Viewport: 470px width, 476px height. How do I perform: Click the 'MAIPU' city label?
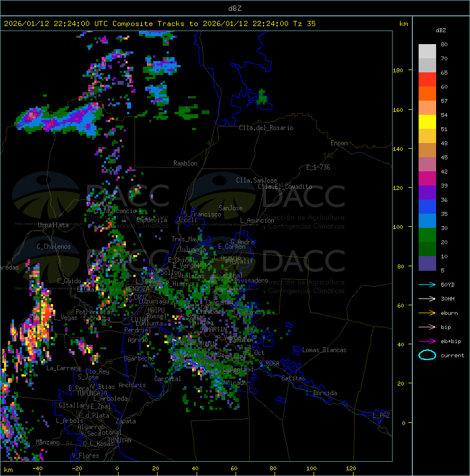point(156,310)
